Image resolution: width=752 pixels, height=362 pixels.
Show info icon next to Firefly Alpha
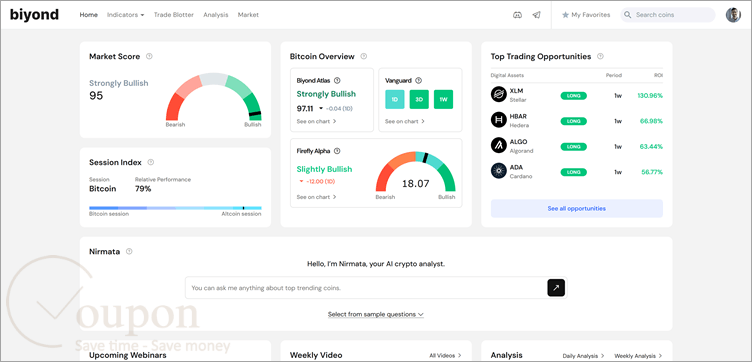point(337,151)
